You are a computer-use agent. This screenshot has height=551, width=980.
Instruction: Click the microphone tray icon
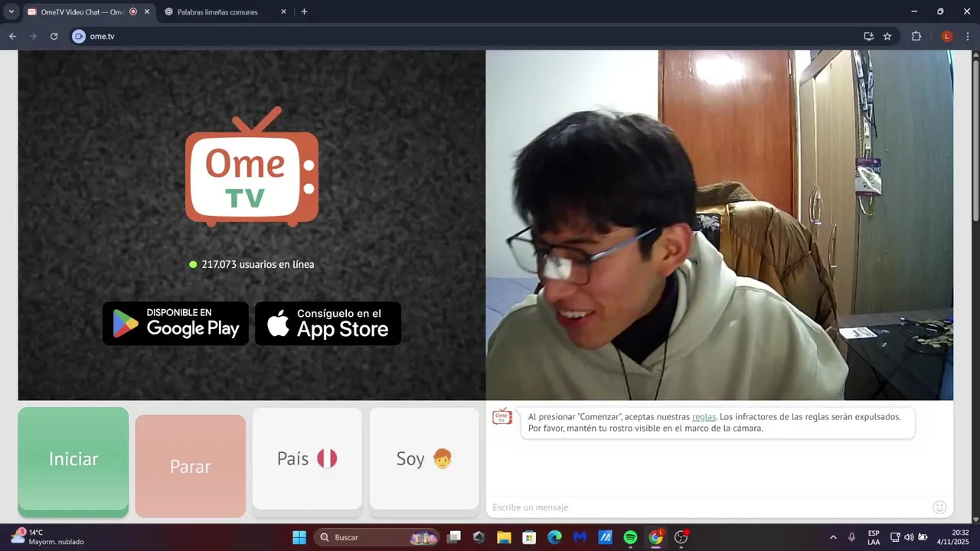tap(851, 537)
